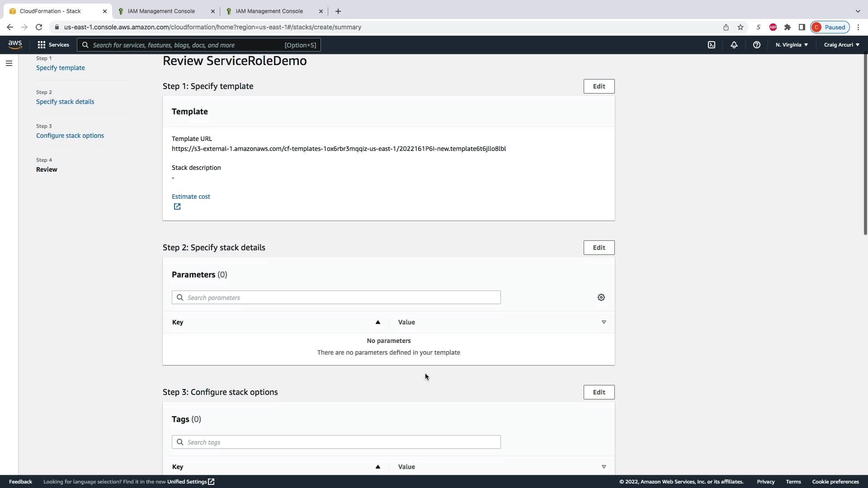
Task: Switch to the second IAM Management Console tab
Action: click(x=269, y=11)
